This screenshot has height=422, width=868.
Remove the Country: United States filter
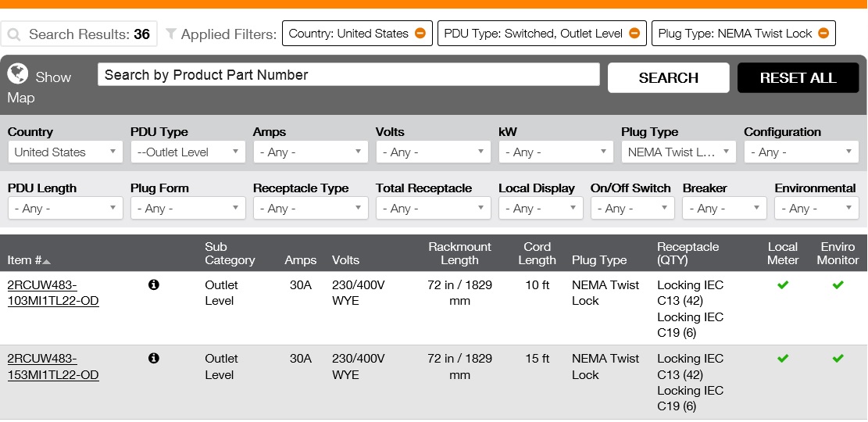pyautogui.click(x=420, y=34)
